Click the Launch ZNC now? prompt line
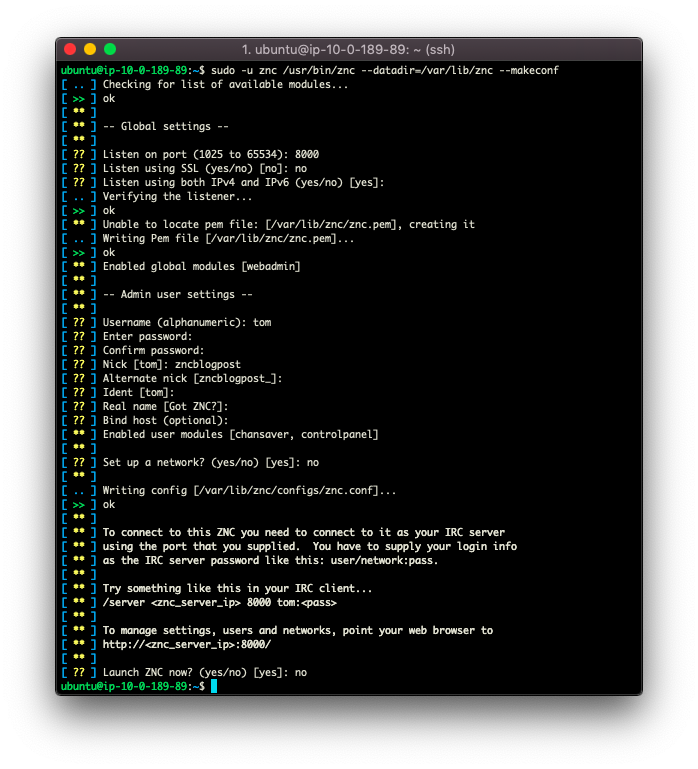Image resolution: width=698 pixels, height=769 pixels. (205, 672)
